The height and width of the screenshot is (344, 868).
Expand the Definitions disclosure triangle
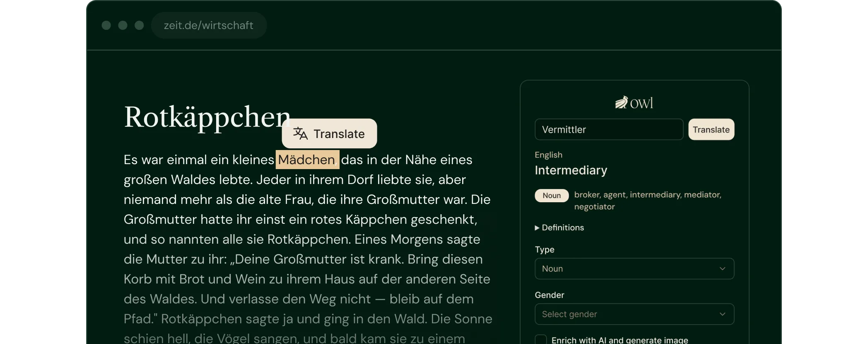537,228
